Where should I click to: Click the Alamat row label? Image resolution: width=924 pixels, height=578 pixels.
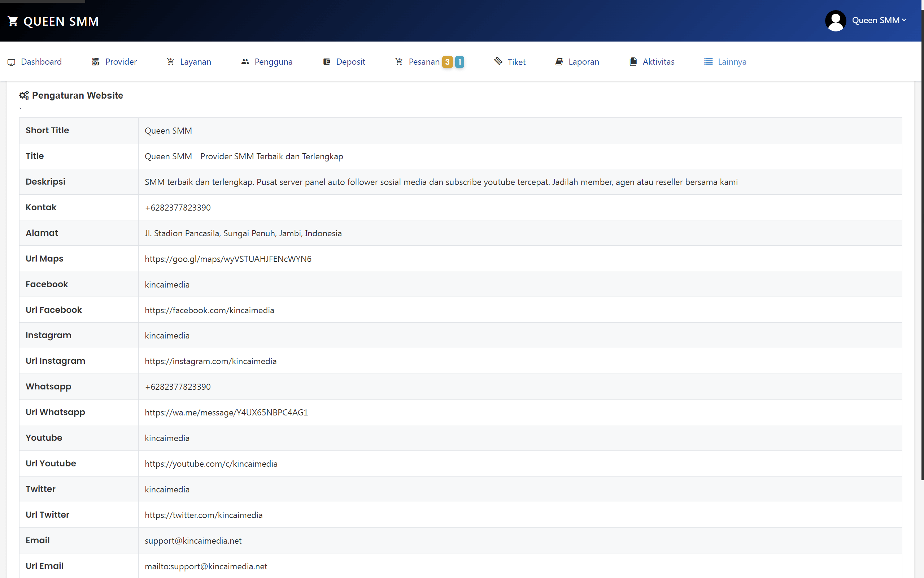(42, 233)
